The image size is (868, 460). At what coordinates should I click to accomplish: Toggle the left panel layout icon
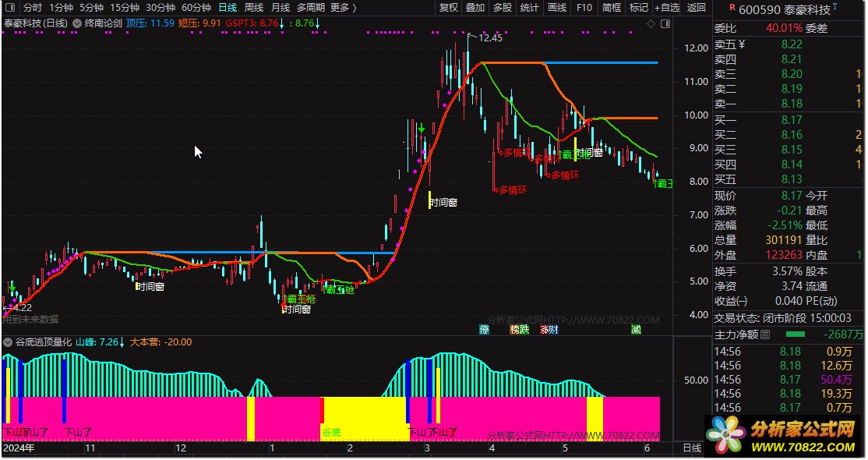11,8
